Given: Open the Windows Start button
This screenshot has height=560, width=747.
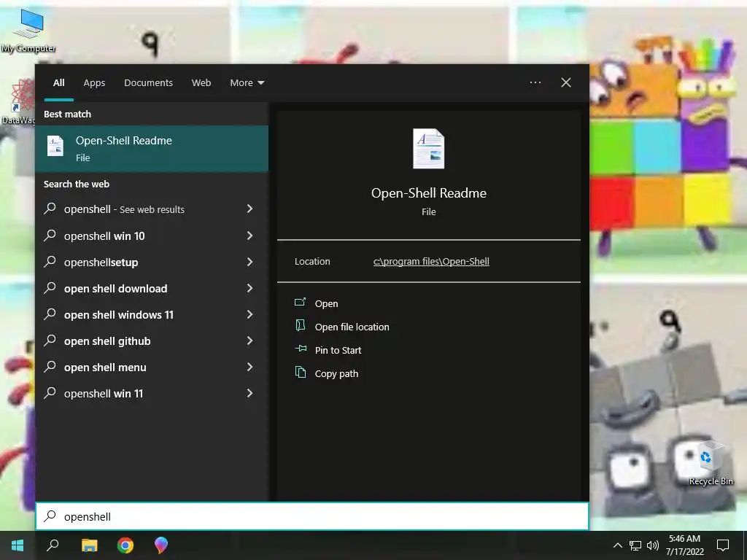Looking at the screenshot, I should (x=18, y=545).
